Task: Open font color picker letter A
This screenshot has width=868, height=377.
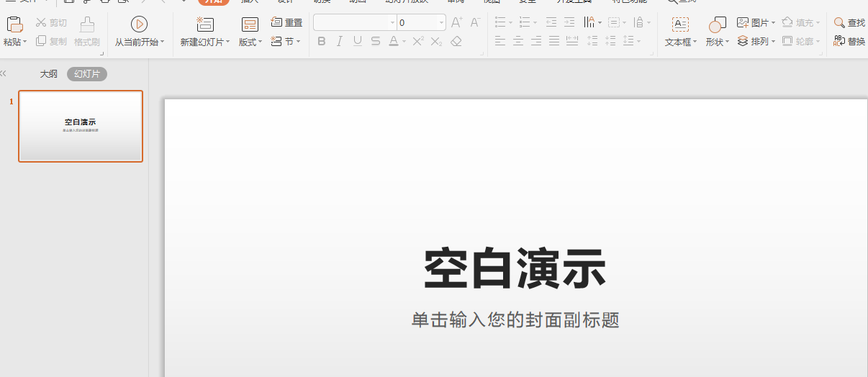Action: point(393,42)
